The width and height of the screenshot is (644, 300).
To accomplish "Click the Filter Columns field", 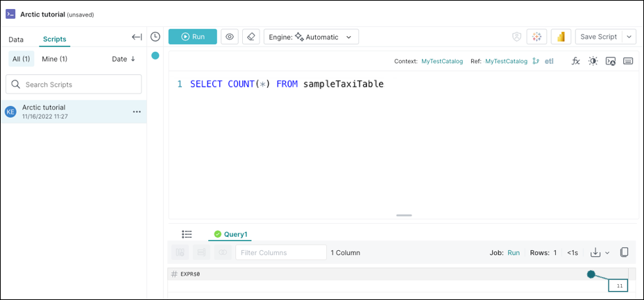I will coord(281,252).
